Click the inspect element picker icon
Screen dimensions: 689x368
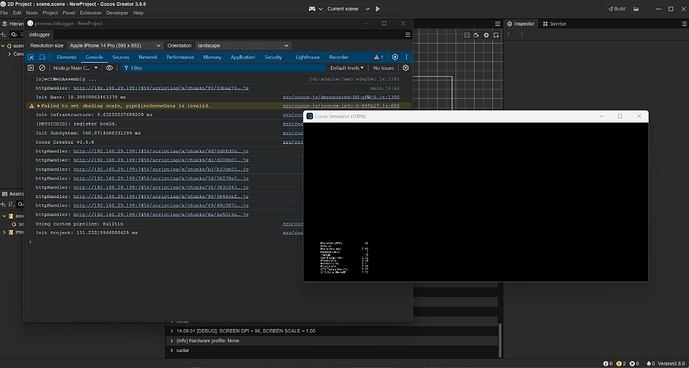(31, 57)
